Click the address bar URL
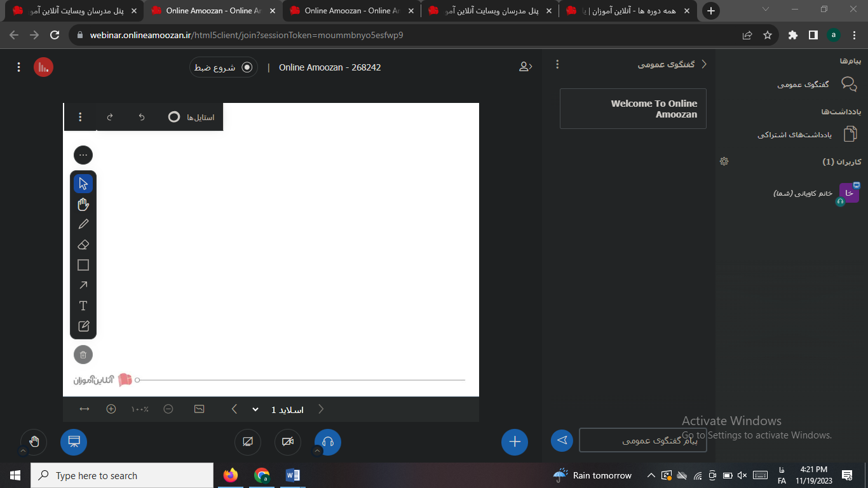The width and height of the screenshot is (868, 488). [247, 35]
